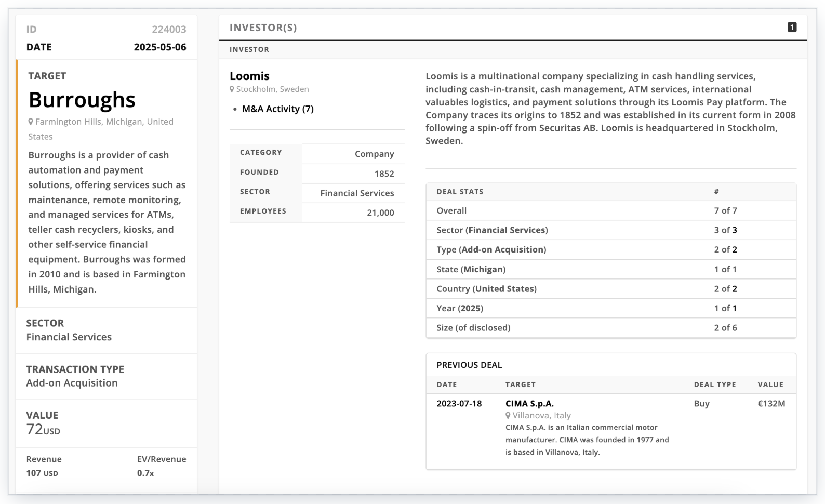Click the Villanova, Italy location text
825x504 pixels.
click(x=542, y=415)
